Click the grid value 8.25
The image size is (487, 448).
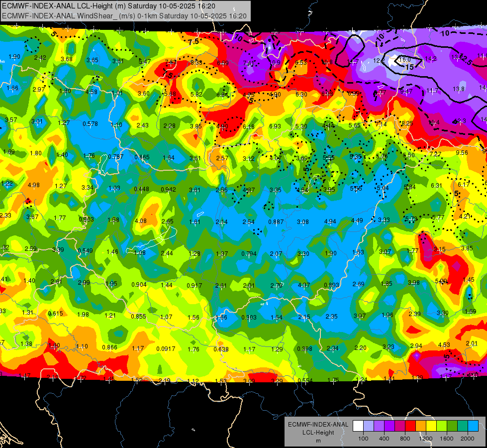pos(407,123)
